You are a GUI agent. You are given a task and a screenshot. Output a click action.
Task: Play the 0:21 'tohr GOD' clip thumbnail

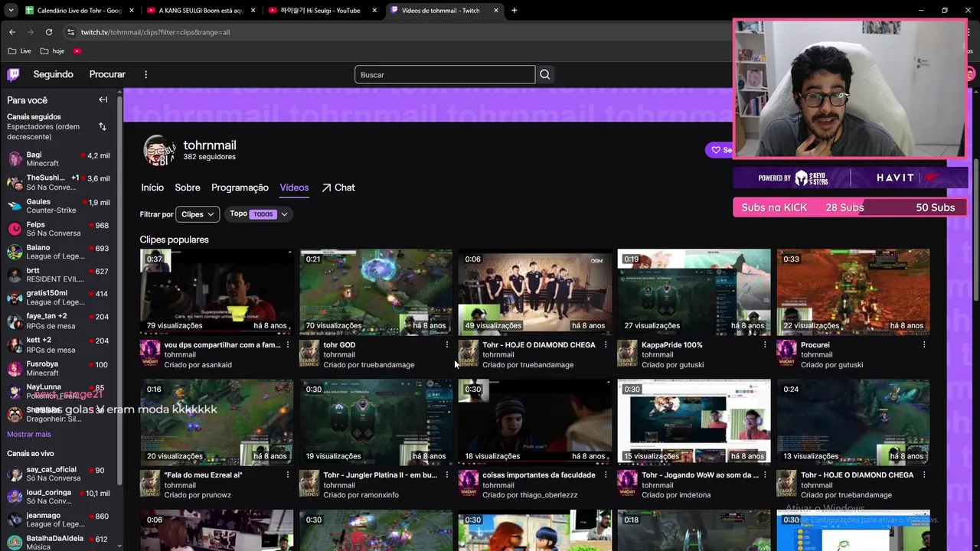(375, 292)
